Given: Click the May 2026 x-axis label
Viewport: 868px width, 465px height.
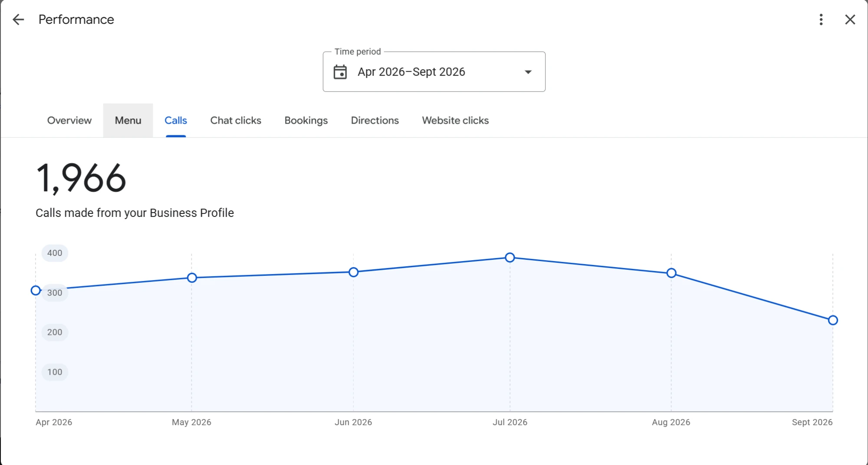Looking at the screenshot, I should [191, 422].
